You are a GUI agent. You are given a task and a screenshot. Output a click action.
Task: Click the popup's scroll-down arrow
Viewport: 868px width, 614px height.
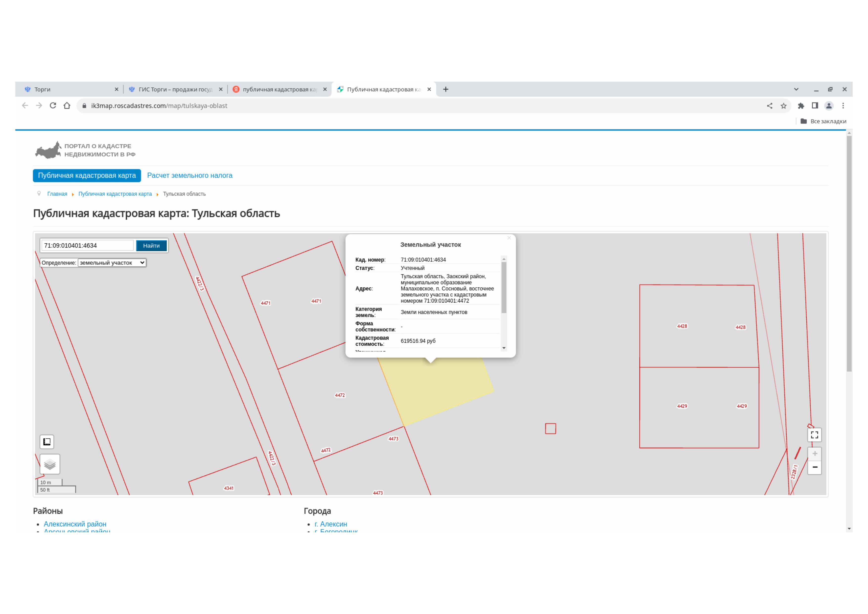pyautogui.click(x=504, y=348)
